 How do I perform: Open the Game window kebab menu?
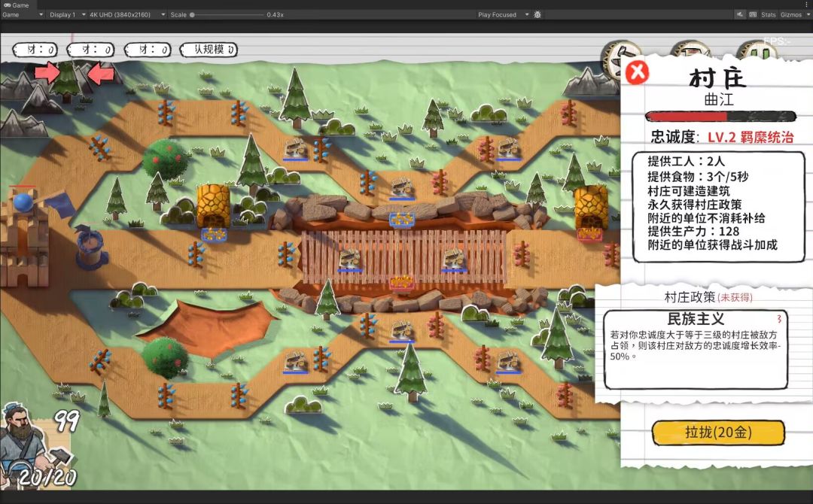click(x=807, y=5)
